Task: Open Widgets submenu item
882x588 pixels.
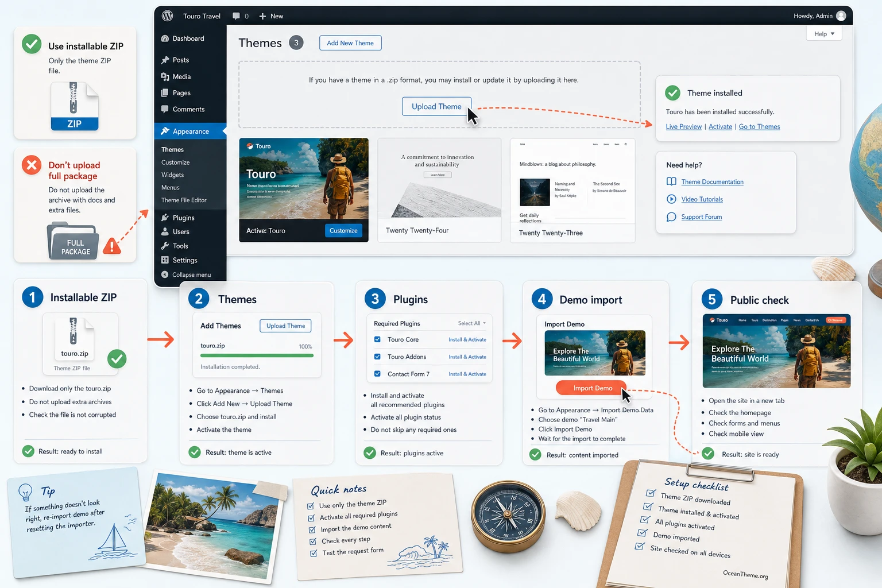Action: (x=172, y=175)
